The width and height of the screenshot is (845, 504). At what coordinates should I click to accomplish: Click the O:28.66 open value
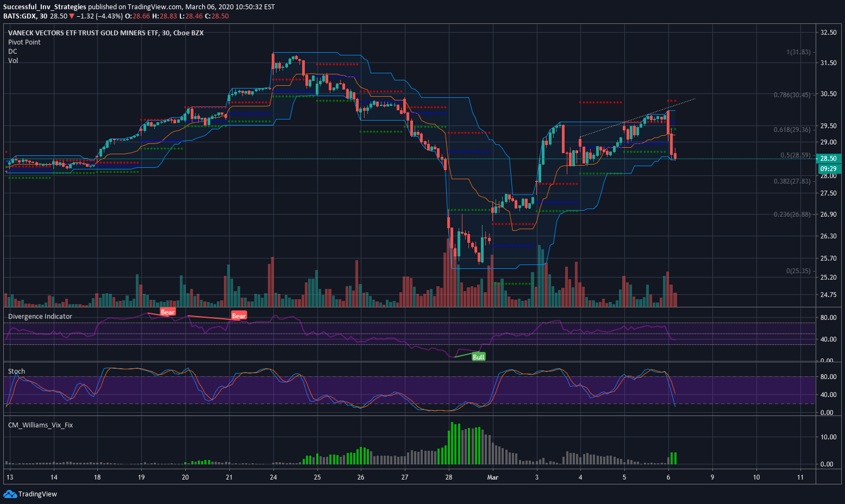coord(137,16)
